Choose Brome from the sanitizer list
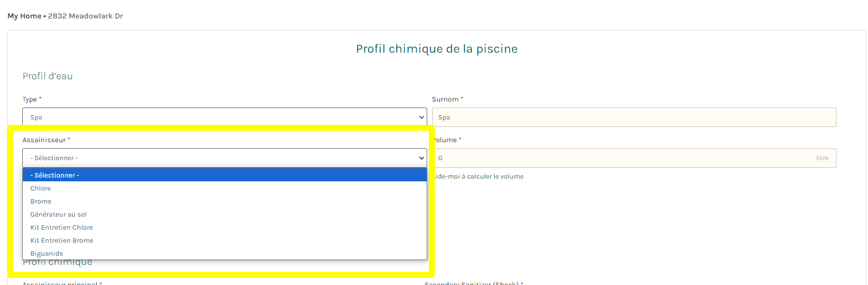This screenshot has height=285, width=868. pyautogui.click(x=225, y=201)
